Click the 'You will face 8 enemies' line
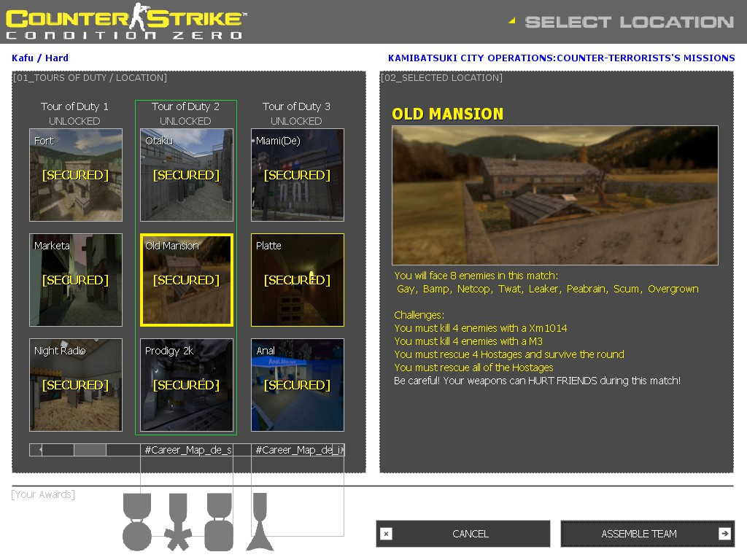Viewport: 747px width, 560px height. (x=476, y=276)
